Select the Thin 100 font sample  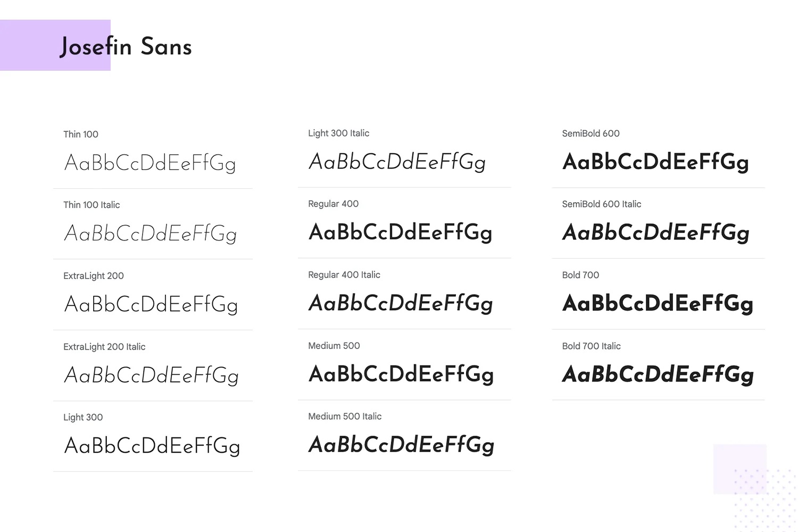[150, 163]
